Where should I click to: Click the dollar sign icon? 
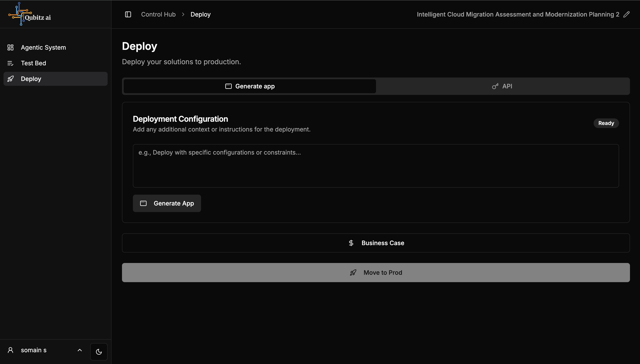[x=351, y=243]
